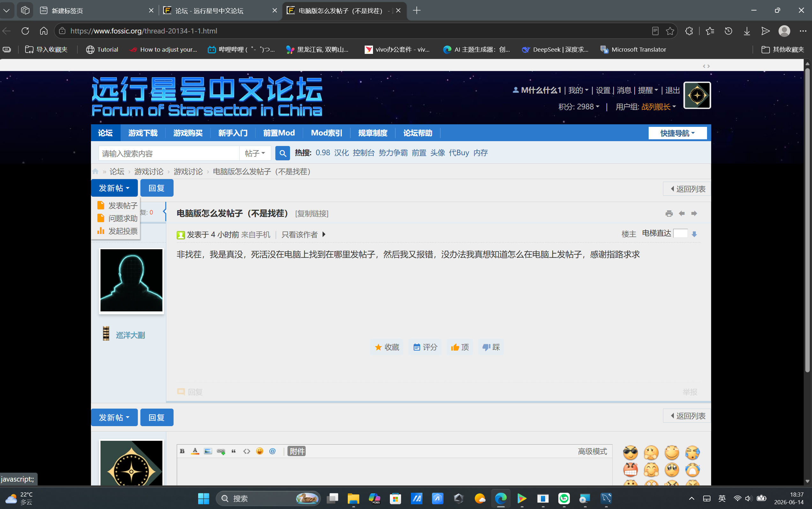Open the Mod索引 navigation tab
Viewport: 812px width, 509px height.
[326, 133]
